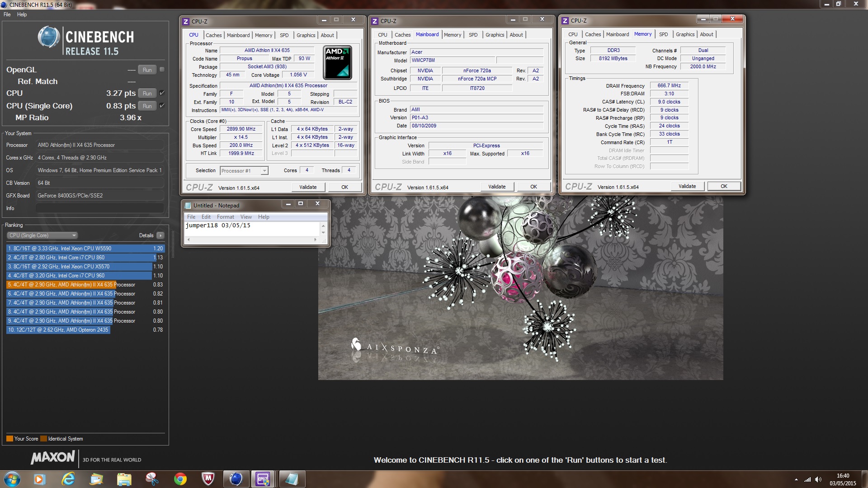Click the Notepad horizontal scrollbar

[252, 240]
